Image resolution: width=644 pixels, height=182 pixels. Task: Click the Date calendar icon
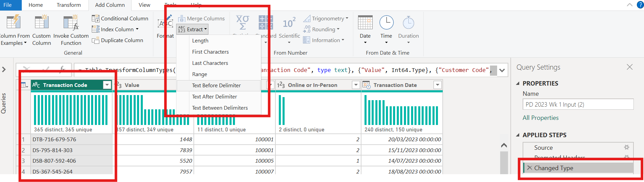(365, 22)
